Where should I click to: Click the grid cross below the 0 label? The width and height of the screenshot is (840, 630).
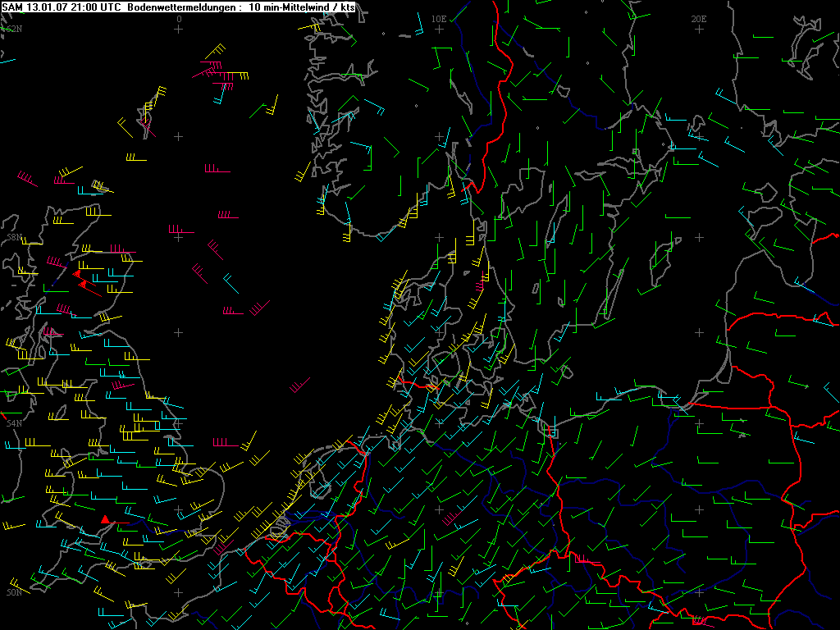179,29
